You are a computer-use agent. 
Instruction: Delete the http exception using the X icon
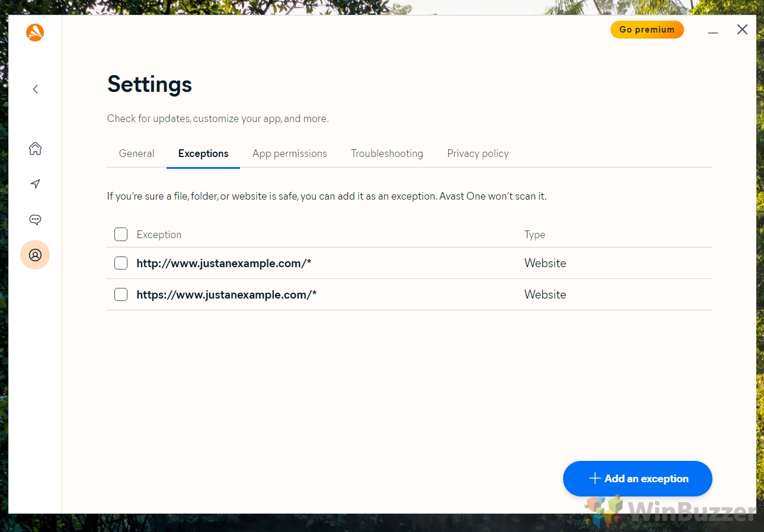(697, 262)
